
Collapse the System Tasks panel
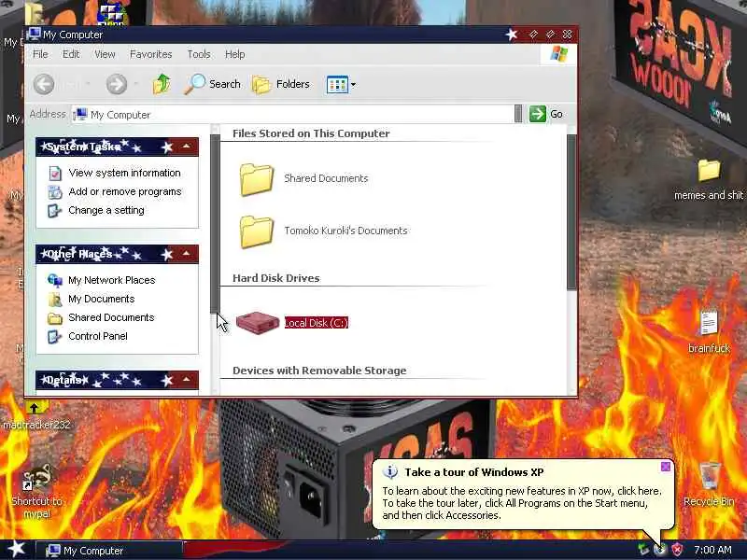click(x=186, y=147)
